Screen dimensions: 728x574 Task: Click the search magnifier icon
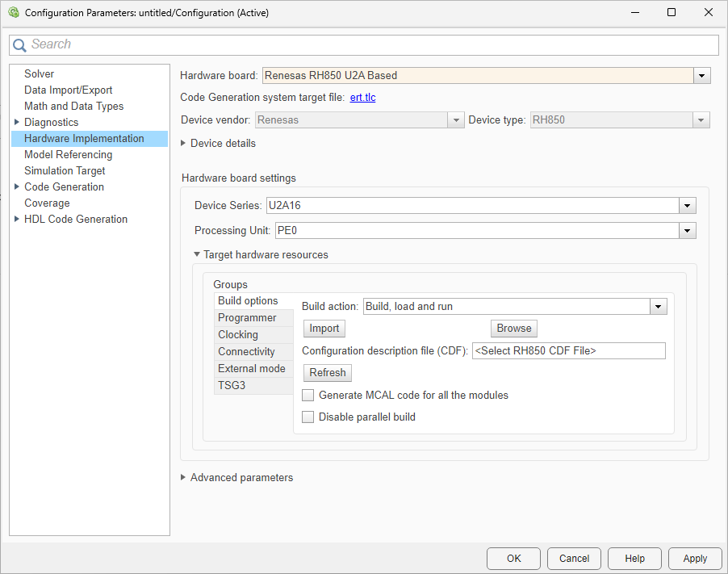coord(19,44)
